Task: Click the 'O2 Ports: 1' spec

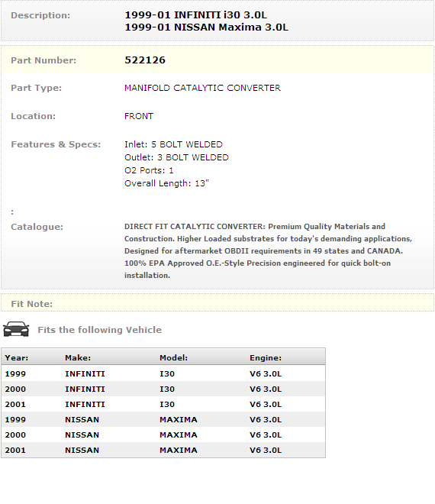Action: coord(149,170)
